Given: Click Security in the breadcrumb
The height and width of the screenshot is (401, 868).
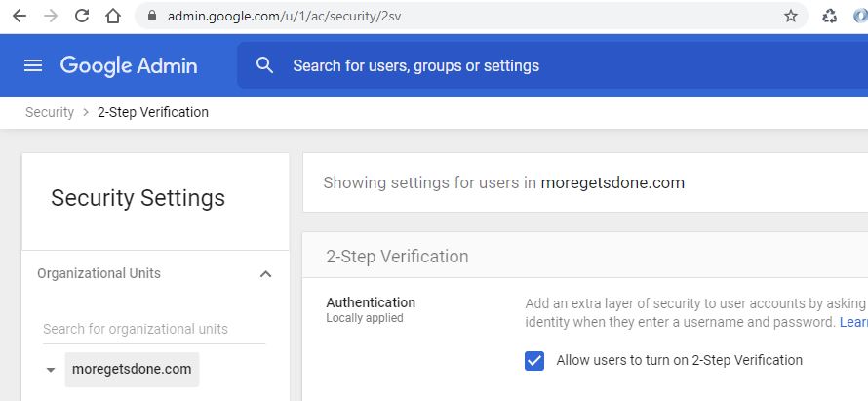Looking at the screenshot, I should pos(50,112).
